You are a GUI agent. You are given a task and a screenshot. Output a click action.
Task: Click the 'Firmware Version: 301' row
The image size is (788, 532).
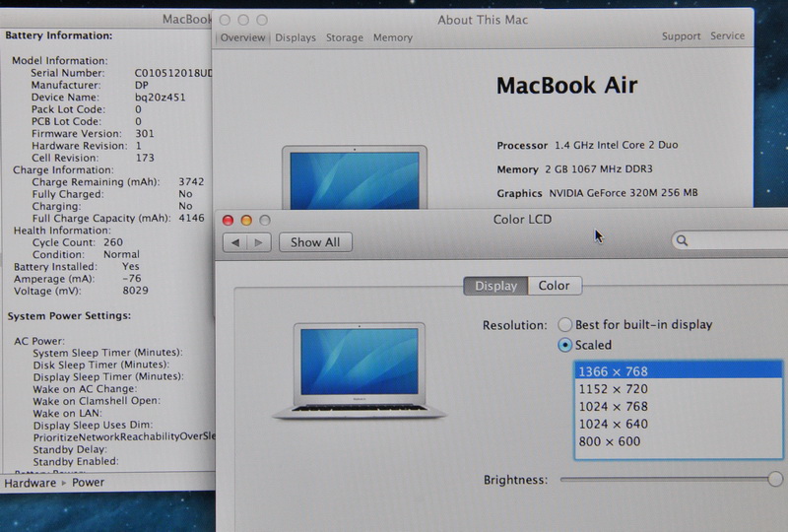93,134
